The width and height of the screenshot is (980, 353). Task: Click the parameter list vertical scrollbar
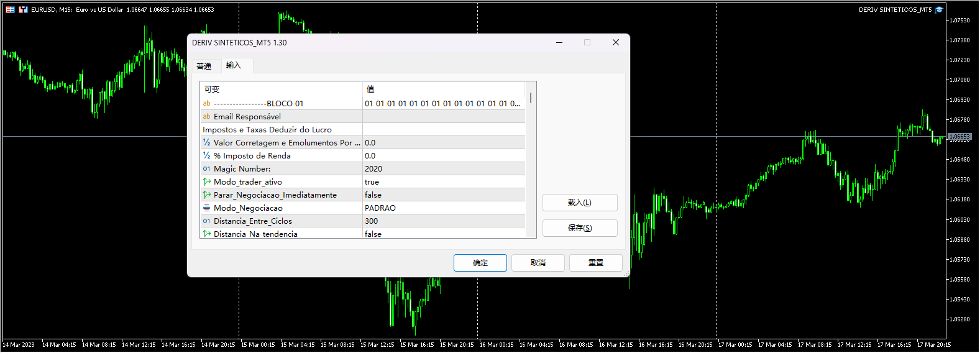pos(531,98)
